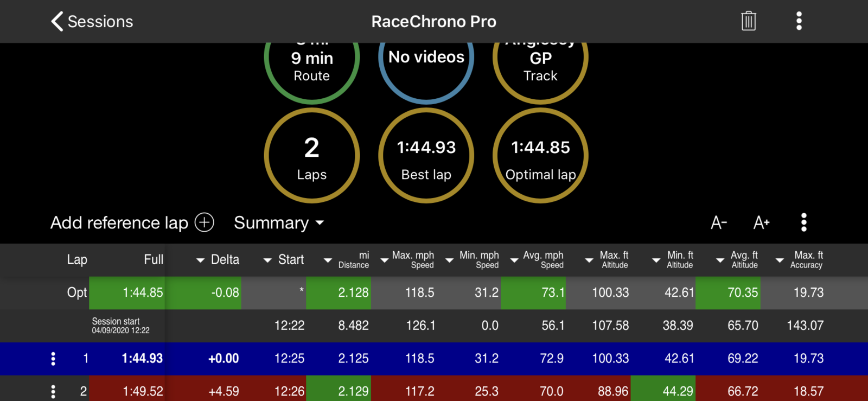Go back to Sessions

pyautogui.click(x=92, y=21)
